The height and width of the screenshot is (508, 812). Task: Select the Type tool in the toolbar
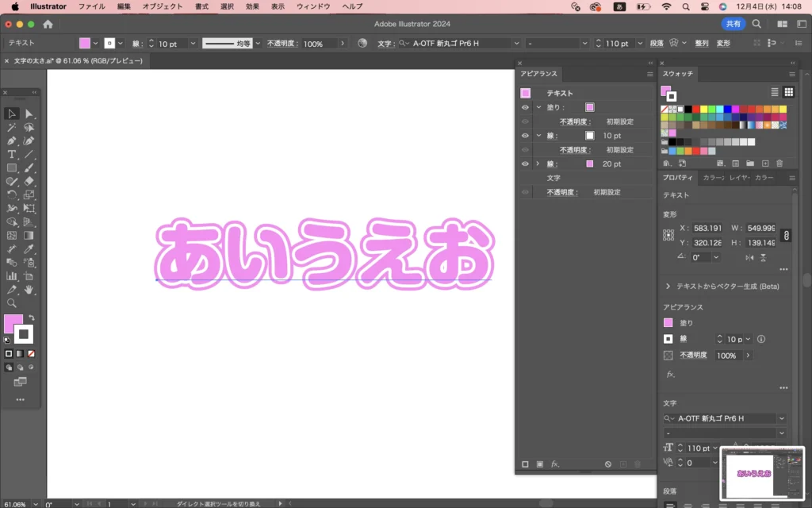point(12,154)
